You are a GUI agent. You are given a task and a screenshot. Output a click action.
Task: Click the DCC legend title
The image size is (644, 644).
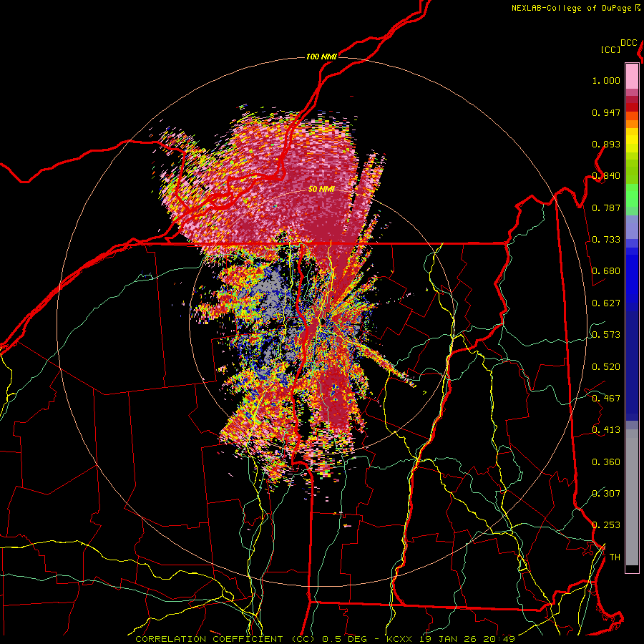click(x=628, y=43)
